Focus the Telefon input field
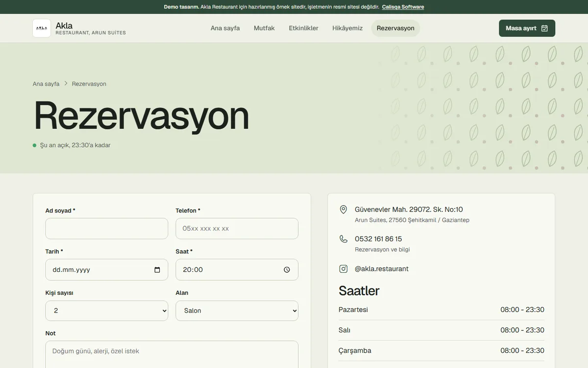This screenshot has height=368, width=588. pos(237,229)
